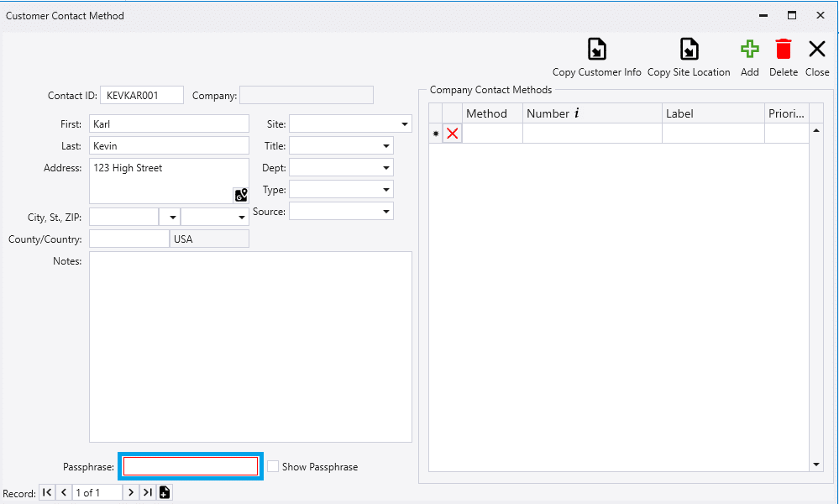Click the green Add plus icon
The height and width of the screenshot is (504, 839).
pos(749,50)
